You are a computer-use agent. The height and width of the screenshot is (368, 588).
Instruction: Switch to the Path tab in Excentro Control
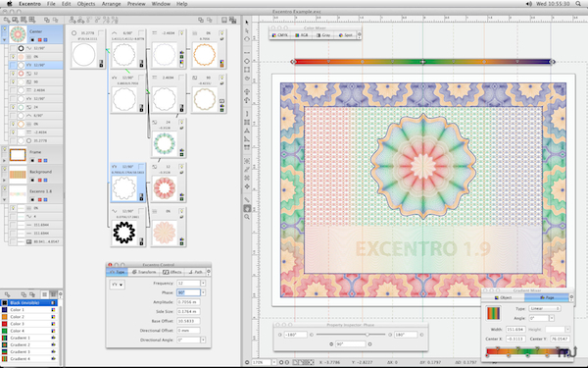[x=195, y=272]
